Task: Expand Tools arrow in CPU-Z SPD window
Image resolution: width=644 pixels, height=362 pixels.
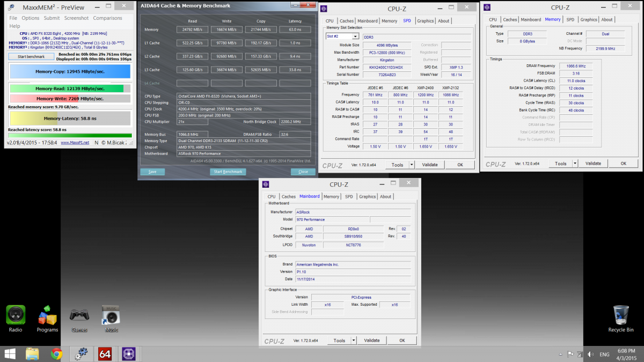Action: (x=412, y=165)
